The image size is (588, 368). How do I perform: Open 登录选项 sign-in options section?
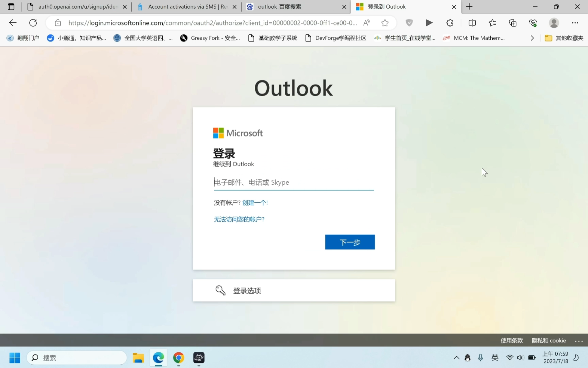[x=293, y=290]
